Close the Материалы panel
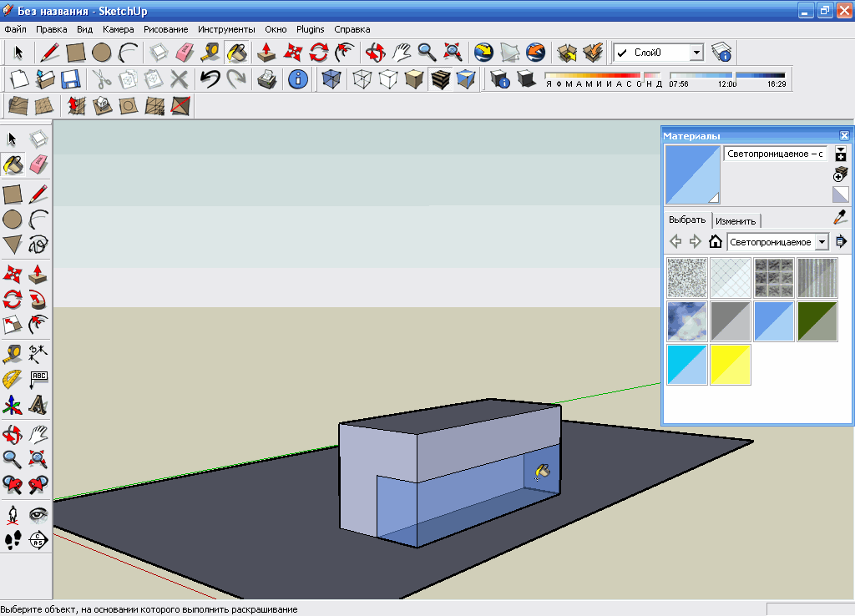 844,136
